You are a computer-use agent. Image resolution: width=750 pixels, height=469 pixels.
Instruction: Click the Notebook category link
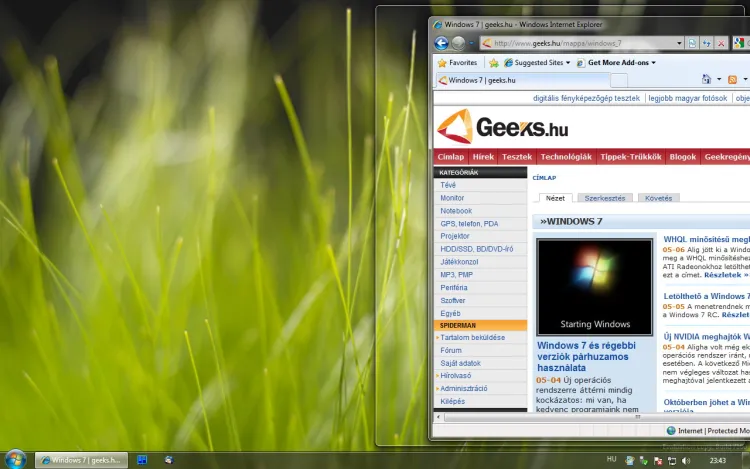point(456,211)
